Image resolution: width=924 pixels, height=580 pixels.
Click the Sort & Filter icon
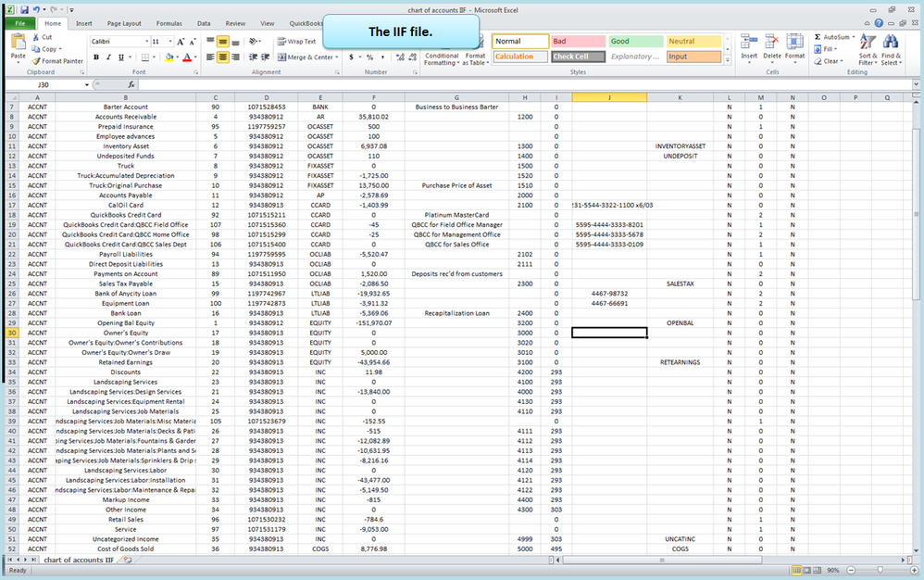[868, 42]
